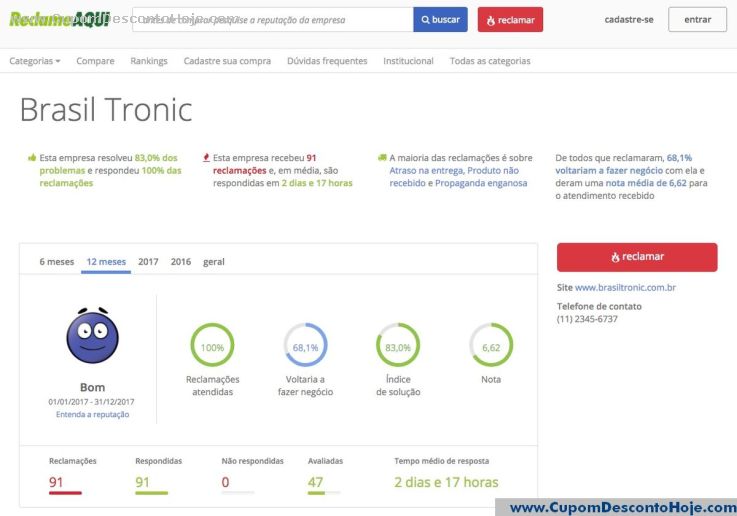Click the red reclamar button in header
The width and height of the screenshot is (737, 516).
tap(510, 20)
